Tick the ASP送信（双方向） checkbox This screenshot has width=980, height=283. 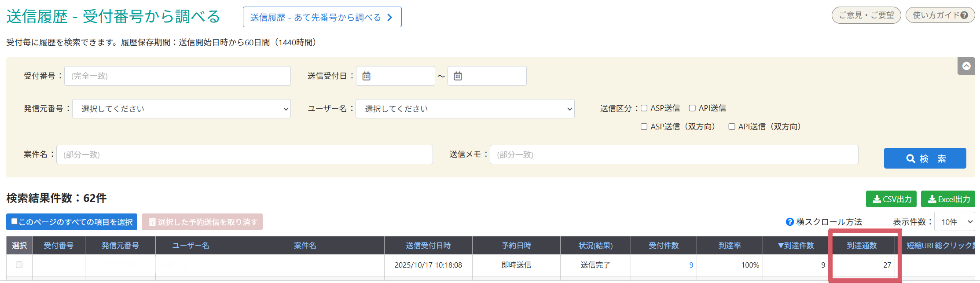[x=644, y=127]
